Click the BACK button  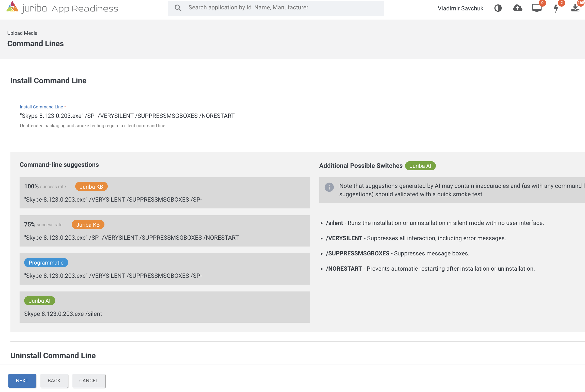coord(54,381)
